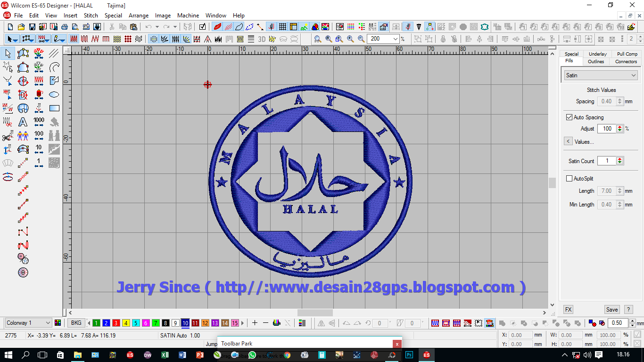Select the Ellipse shape tool

pos(54,95)
